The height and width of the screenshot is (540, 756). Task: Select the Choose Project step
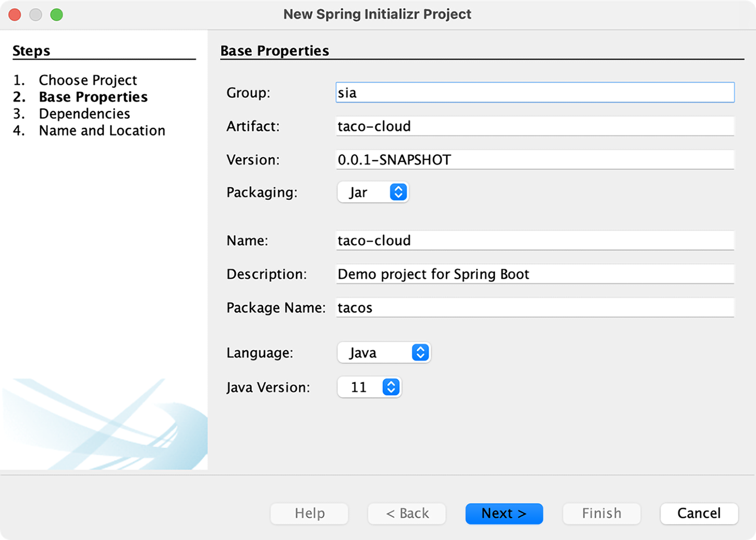click(x=88, y=80)
